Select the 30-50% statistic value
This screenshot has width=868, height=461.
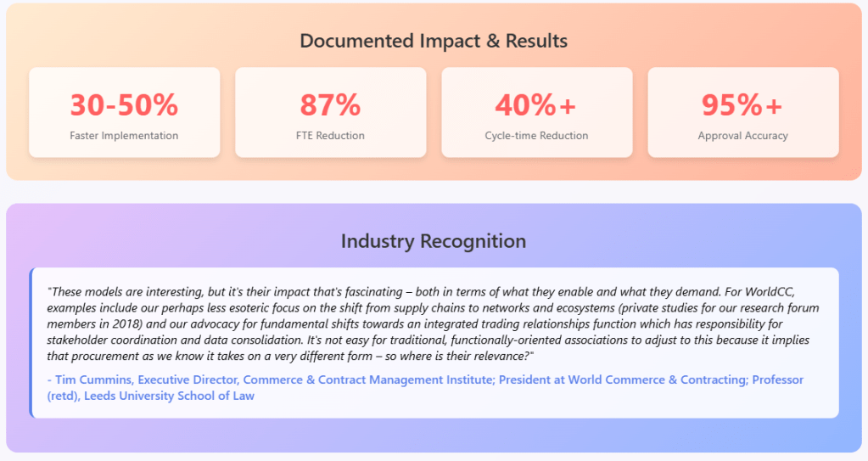point(124,104)
